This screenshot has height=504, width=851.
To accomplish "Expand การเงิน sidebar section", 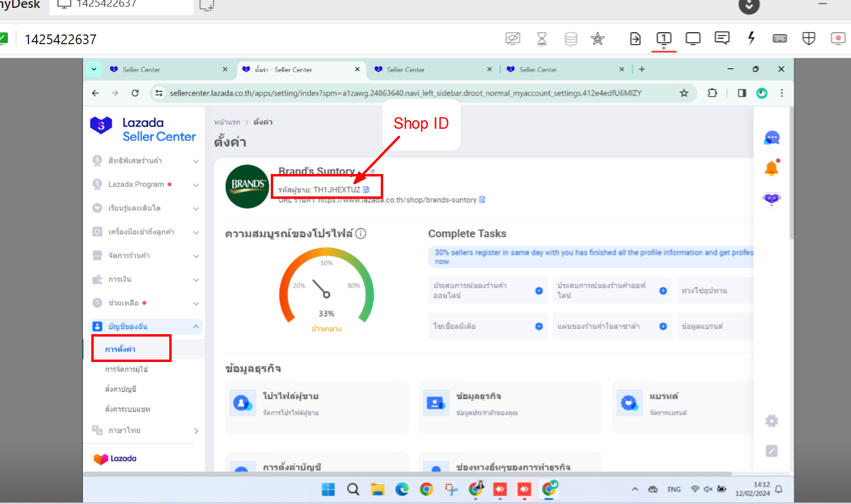I will (x=146, y=279).
